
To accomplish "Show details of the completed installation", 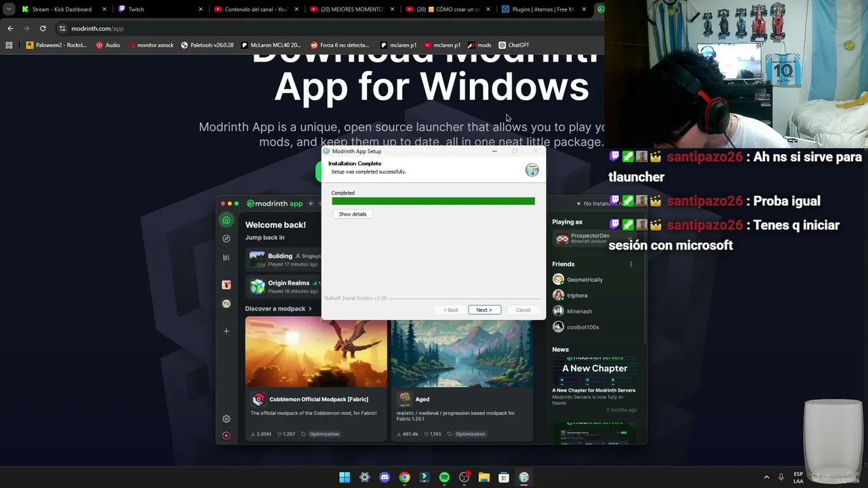I will (353, 214).
